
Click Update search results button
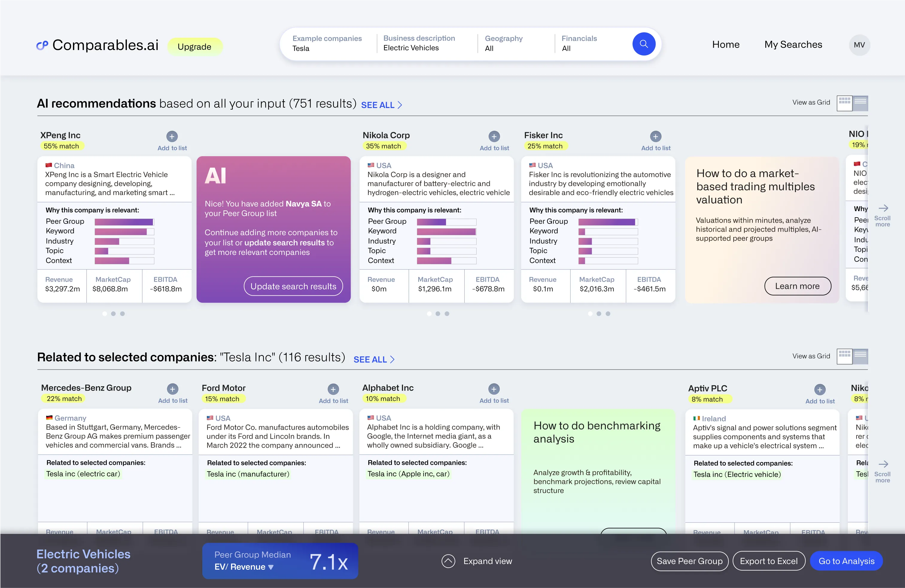coord(293,286)
